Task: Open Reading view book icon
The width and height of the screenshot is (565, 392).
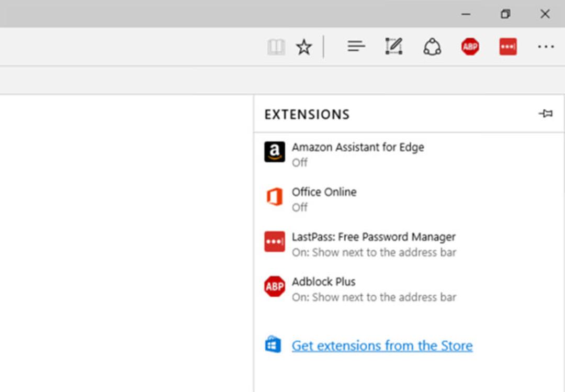Action: [x=276, y=47]
